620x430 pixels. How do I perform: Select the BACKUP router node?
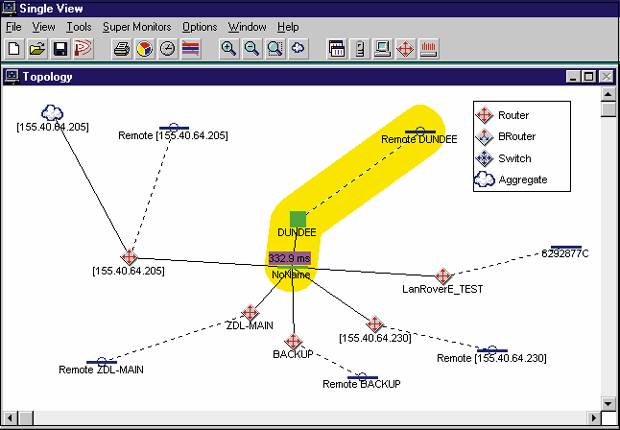(x=293, y=341)
